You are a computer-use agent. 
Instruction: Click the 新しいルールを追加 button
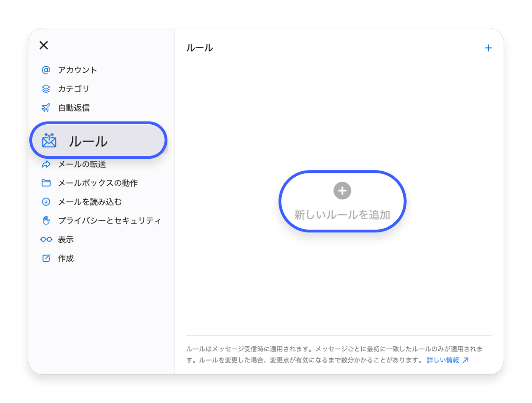(x=342, y=201)
